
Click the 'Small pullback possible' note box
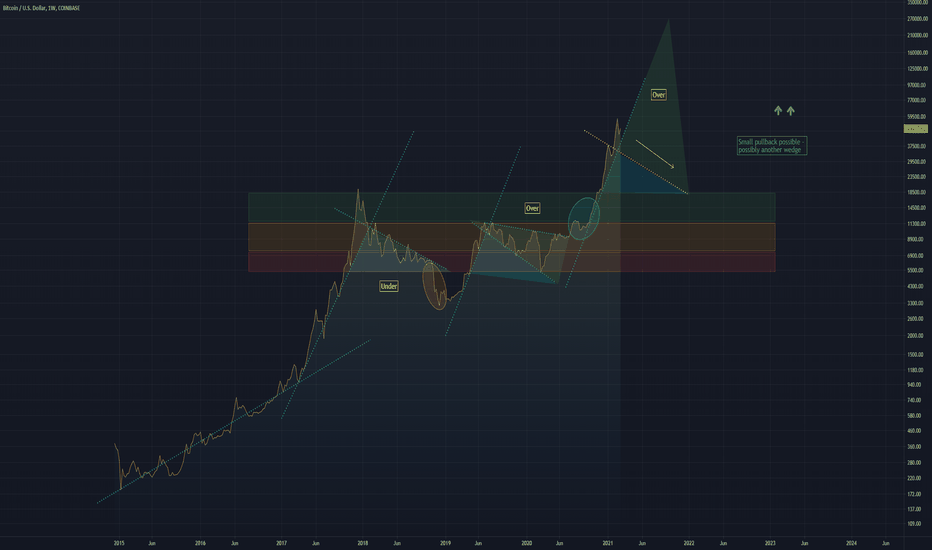click(772, 146)
